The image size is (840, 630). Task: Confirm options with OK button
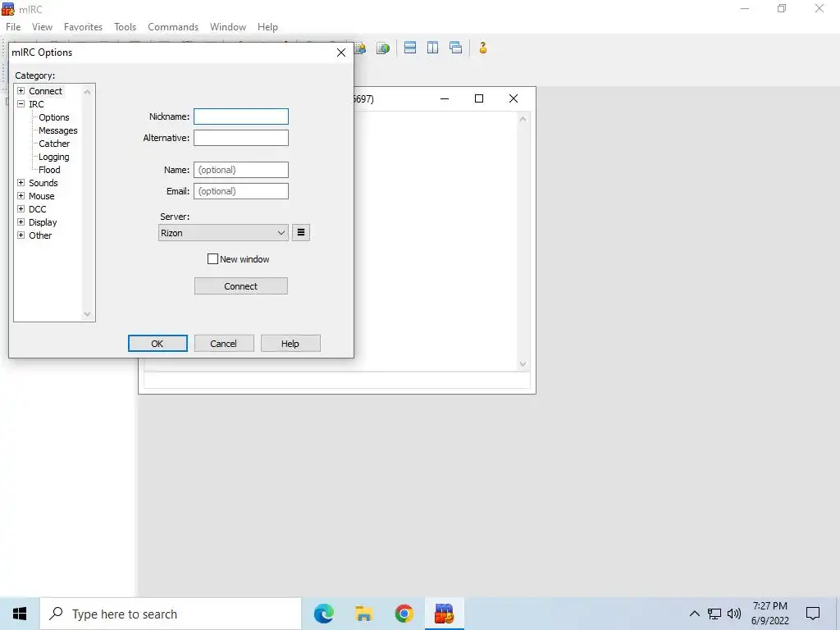(x=157, y=344)
